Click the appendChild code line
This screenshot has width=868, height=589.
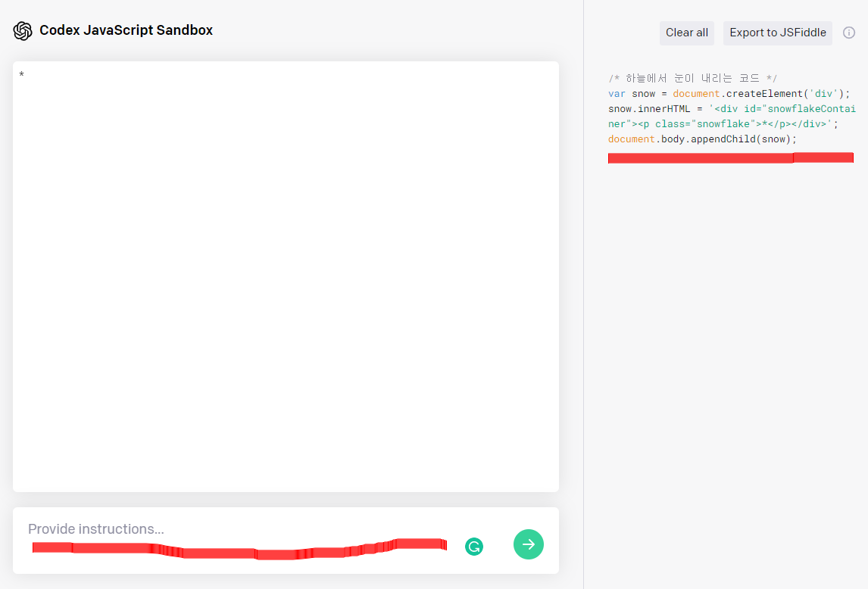(x=701, y=139)
